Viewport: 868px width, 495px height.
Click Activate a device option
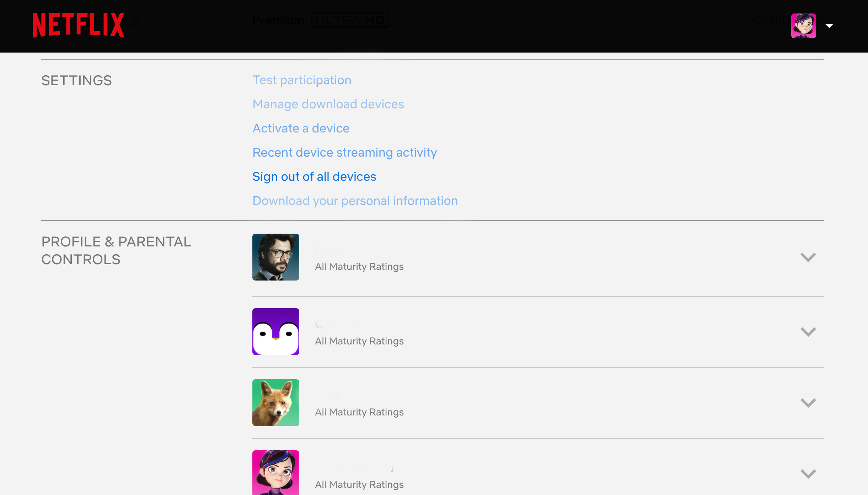(301, 128)
